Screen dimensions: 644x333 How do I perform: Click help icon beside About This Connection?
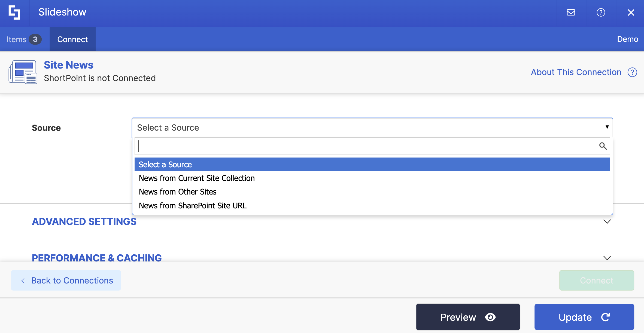pos(632,72)
